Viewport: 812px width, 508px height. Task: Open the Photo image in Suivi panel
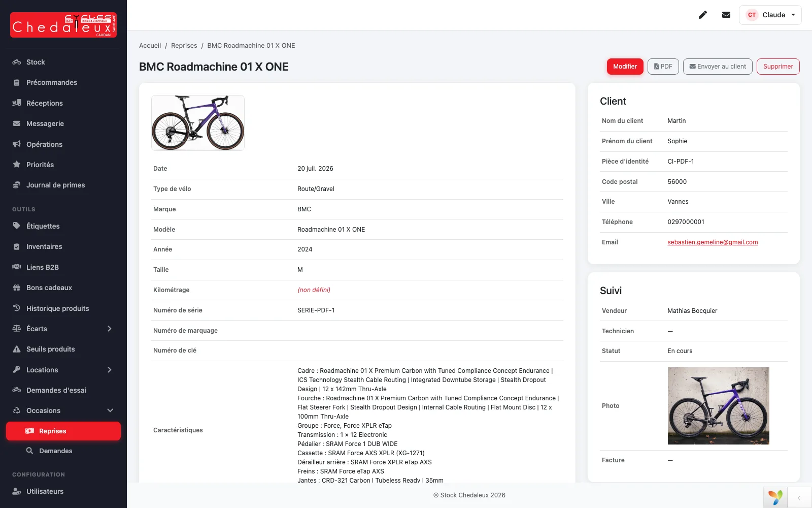point(719,406)
